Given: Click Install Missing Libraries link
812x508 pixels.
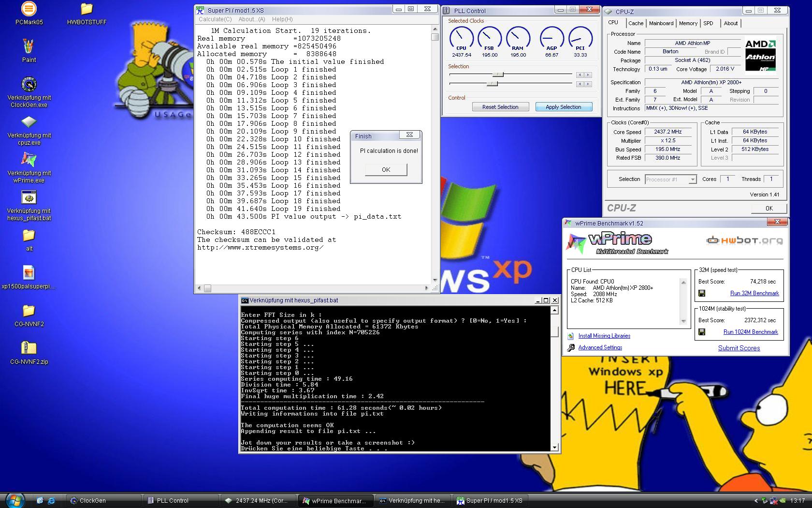Looking at the screenshot, I should [x=604, y=336].
